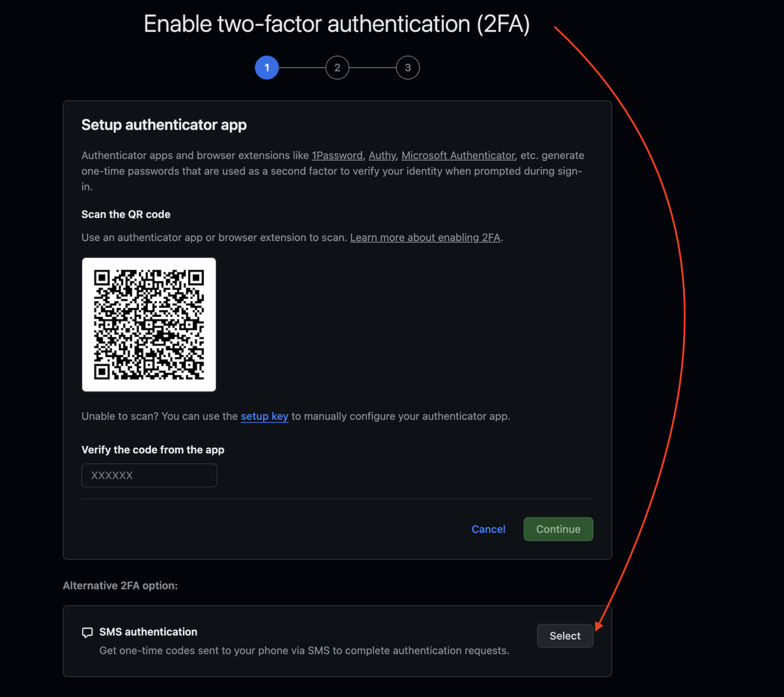Select step 1 in the progress indicator
The width and height of the screenshot is (784, 697).
click(266, 67)
